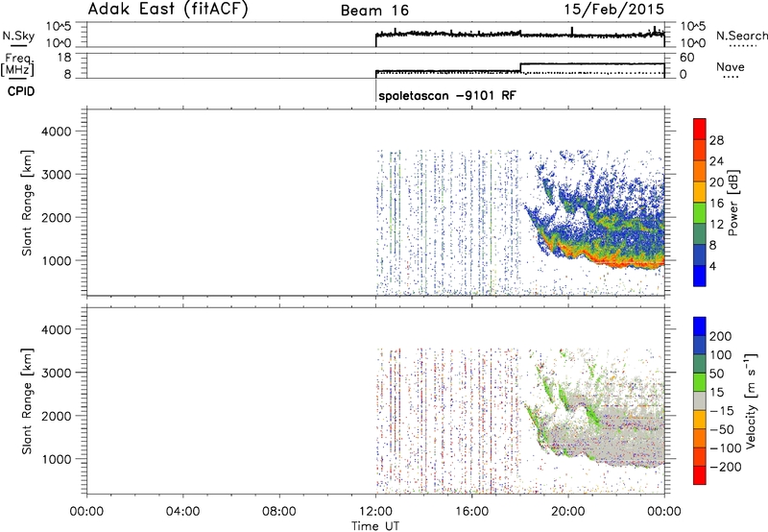Click the '-50' label on the velocity colorbar

(722, 429)
